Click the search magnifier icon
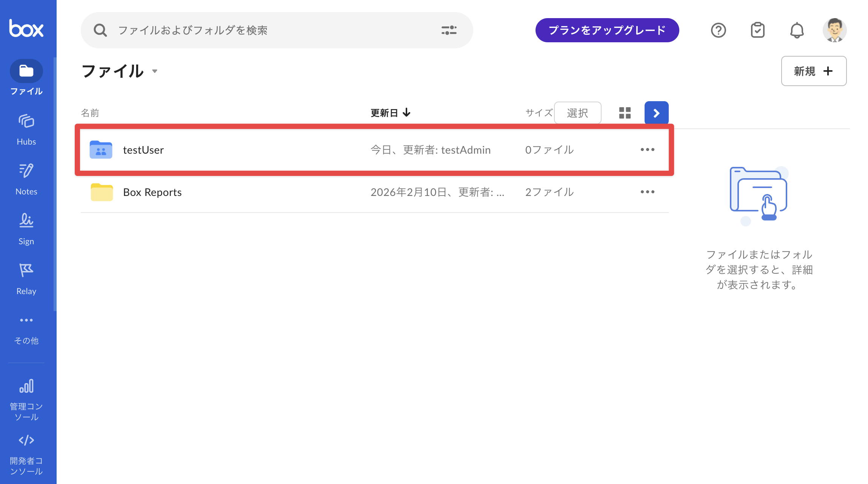868x484 pixels. [100, 30]
